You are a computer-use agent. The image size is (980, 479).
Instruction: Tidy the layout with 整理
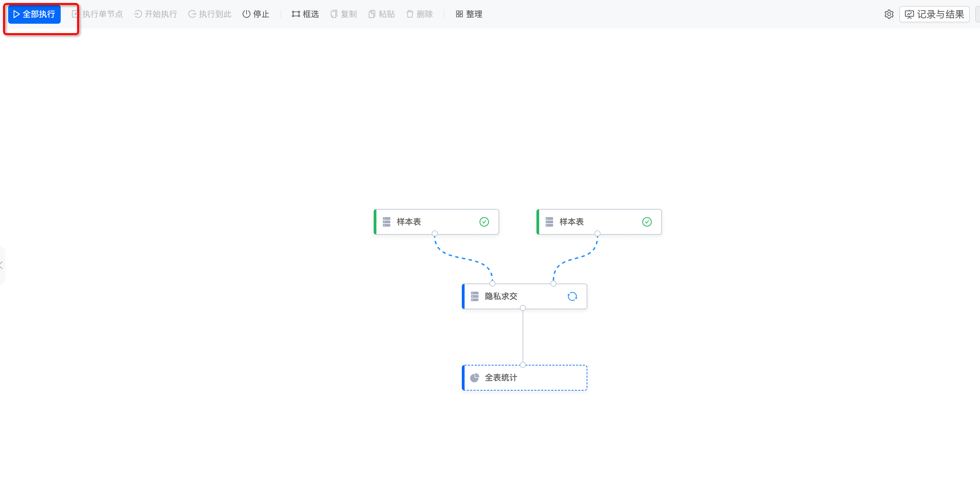tap(469, 14)
